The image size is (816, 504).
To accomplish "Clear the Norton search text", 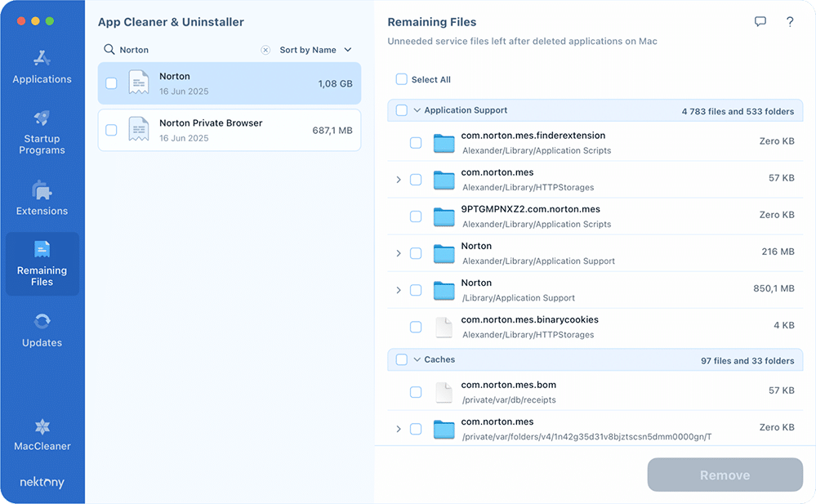I will pos(265,50).
